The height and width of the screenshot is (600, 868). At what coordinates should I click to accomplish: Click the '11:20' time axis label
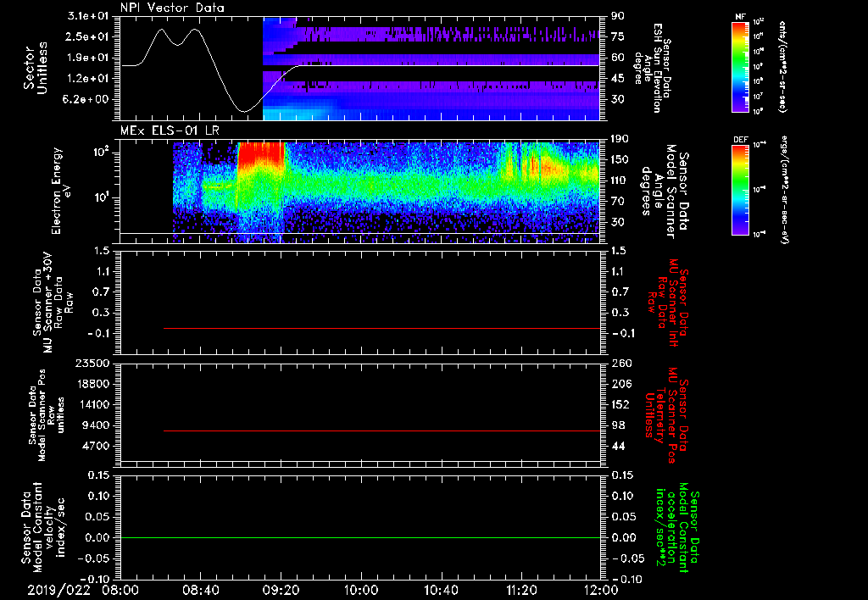click(x=521, y=590)
